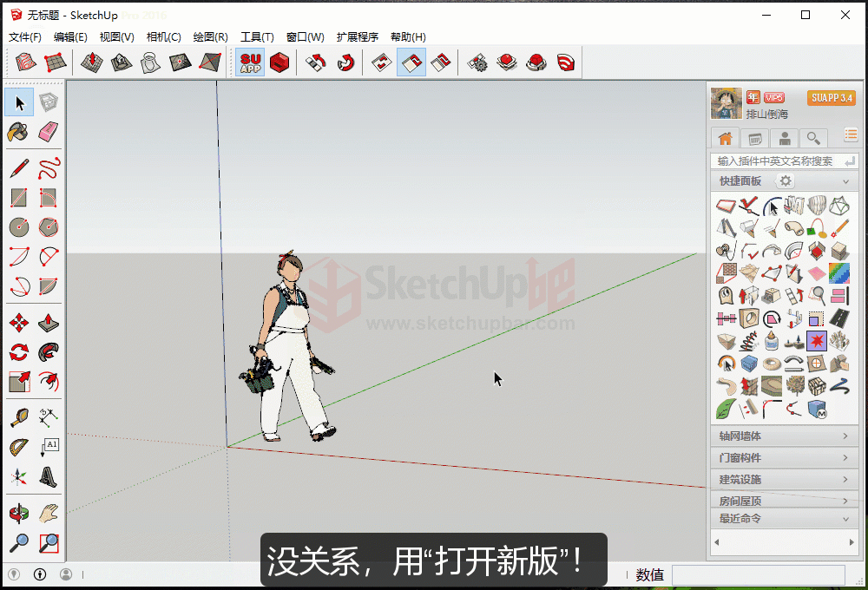Choose the Tape Measure tool
Viewport: 868px width, 590px height.
(x=18, y=418)
